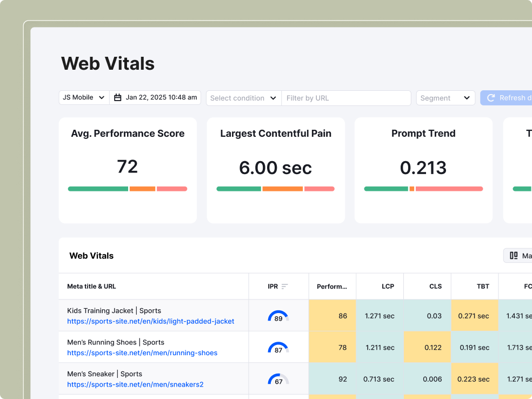The height and width of the screenshot is (399, 532).
Task: Type in the Filter by URL field
Action: click(346, 98)
